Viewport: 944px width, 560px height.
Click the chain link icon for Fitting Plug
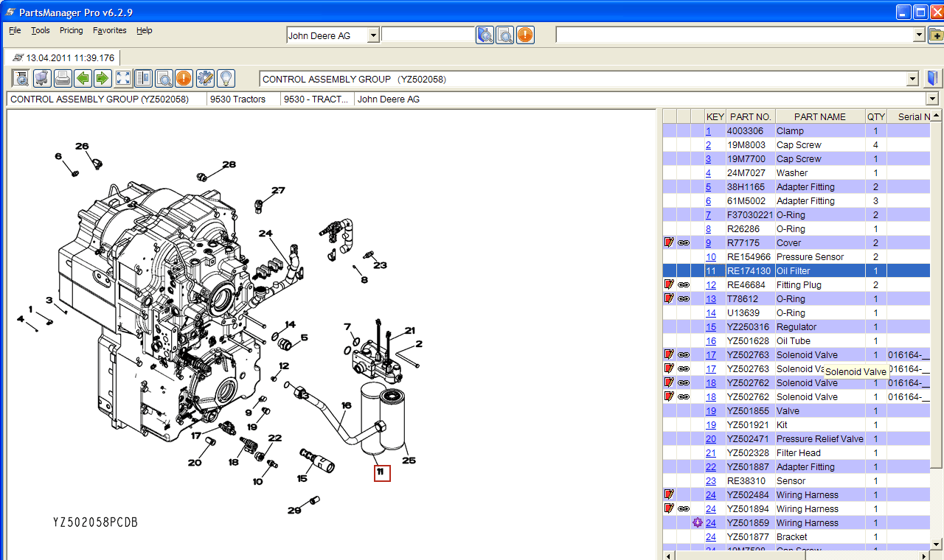pos(684,284)
